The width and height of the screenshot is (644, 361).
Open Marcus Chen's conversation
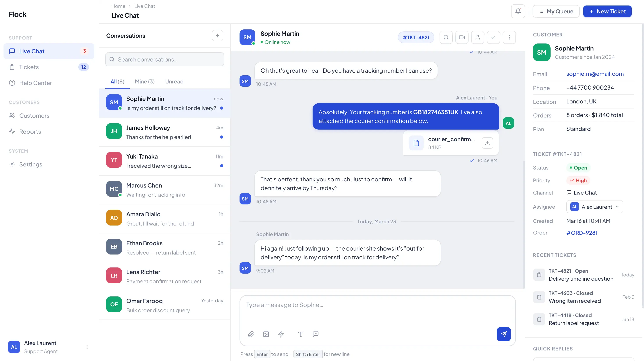(165, 190)
